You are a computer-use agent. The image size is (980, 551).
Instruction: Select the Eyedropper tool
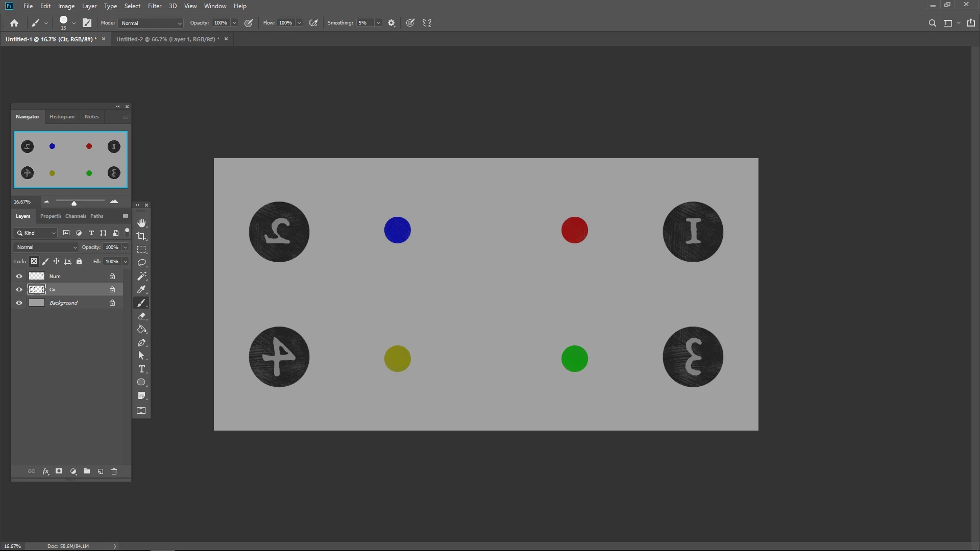click(x=141, y=289)
